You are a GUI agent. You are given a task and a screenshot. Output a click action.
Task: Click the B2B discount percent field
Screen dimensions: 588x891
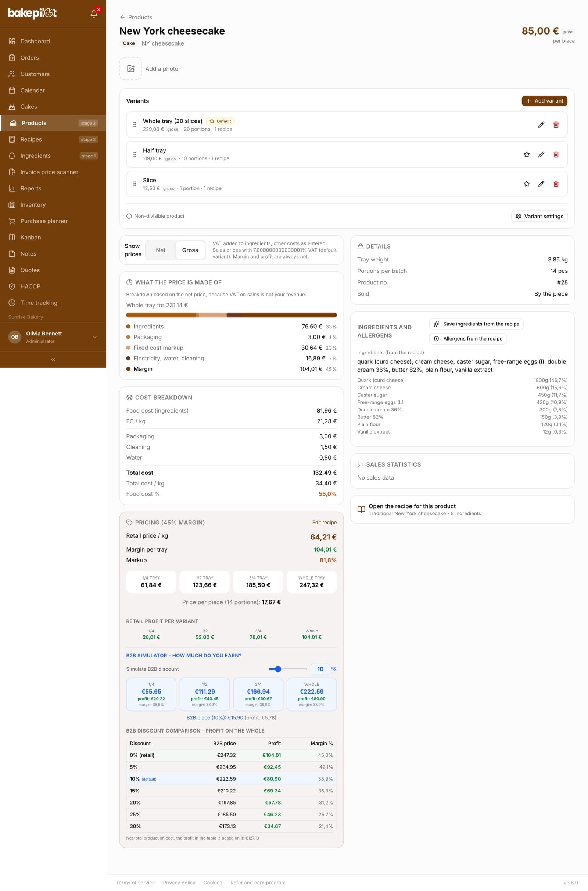point(320,669)
